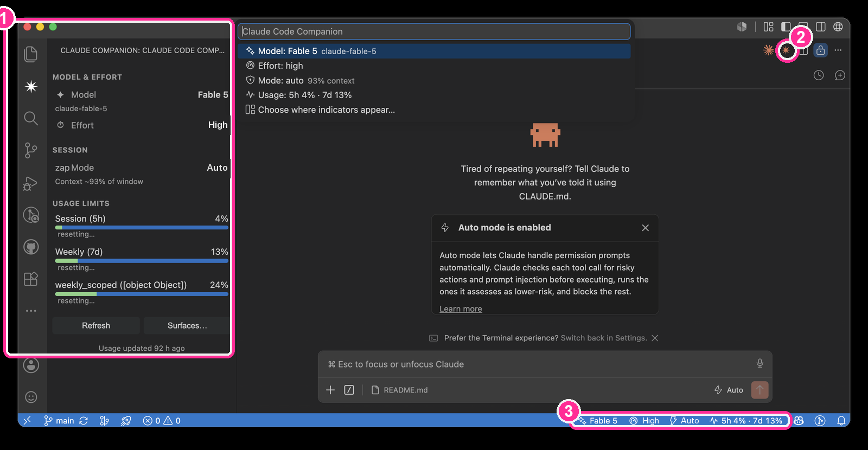Screen dimensions: 868x450
Task: Open errors and warnings count in the status bar
Action: pos(162,420)
